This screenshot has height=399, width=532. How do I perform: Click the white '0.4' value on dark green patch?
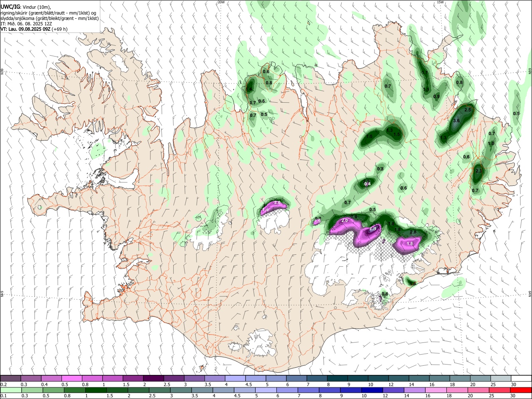pyautogui.click(x=367, y=184)
